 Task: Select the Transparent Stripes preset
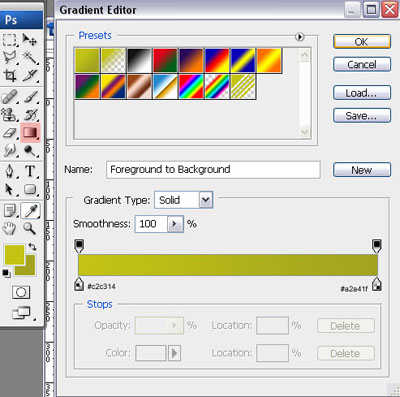click(243, 87)
